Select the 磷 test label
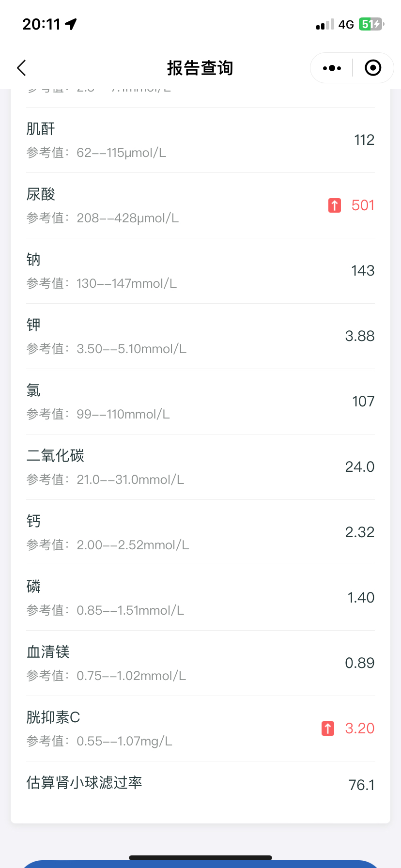 click(33, 587)
